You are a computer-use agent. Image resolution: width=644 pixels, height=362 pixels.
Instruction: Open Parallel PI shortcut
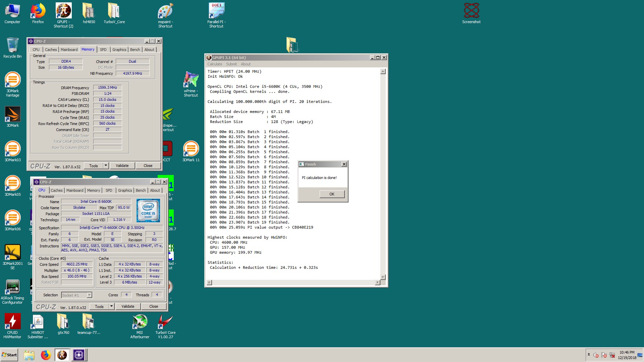(x=216, y=16)
